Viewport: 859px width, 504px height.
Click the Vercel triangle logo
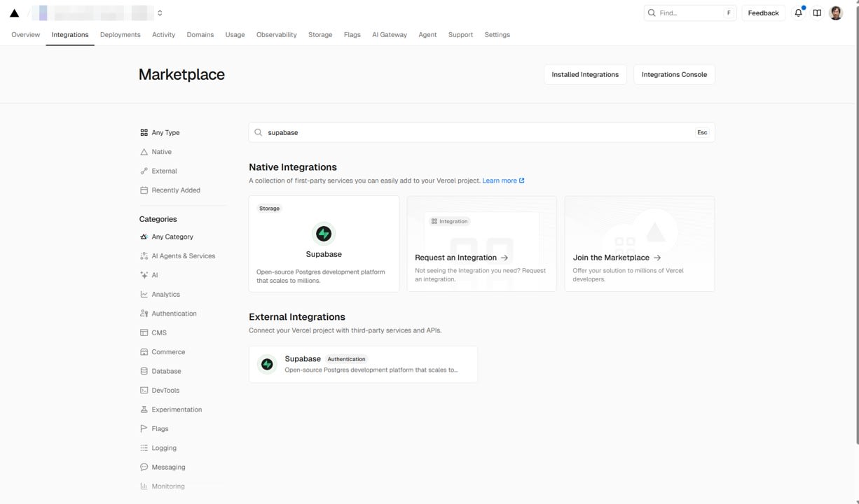14,13
